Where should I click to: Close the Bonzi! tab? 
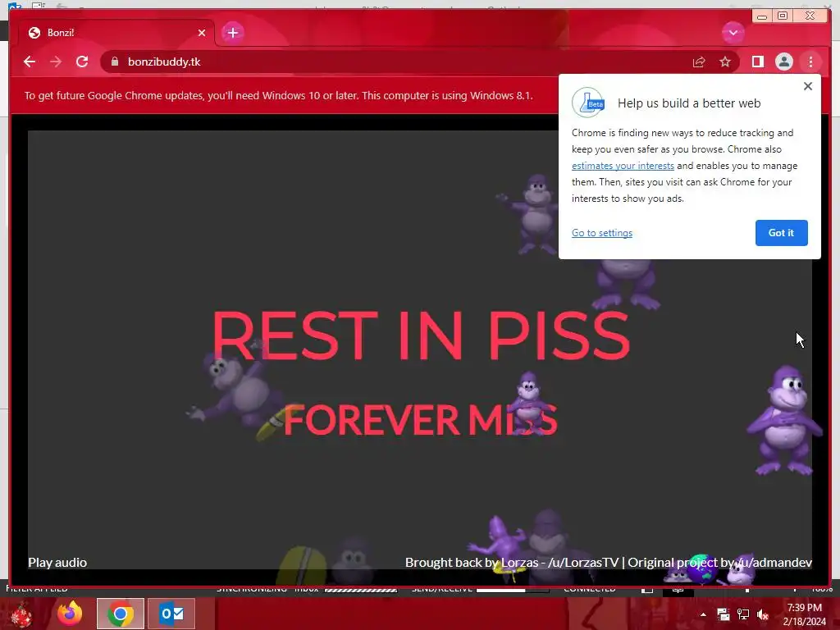(x=202, y=33)
